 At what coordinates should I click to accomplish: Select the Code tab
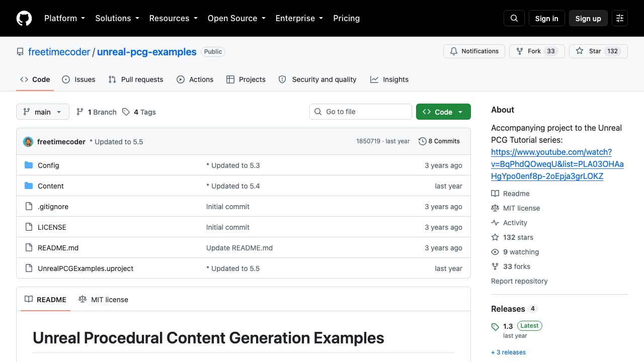pyautogui.click(x=35, y=79)
